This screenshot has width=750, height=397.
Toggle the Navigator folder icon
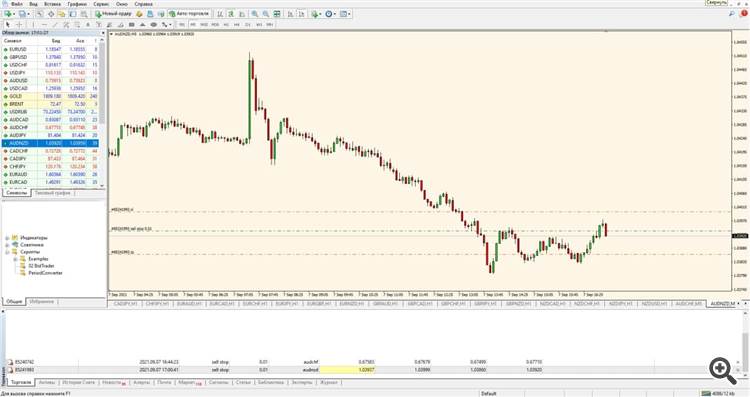pyautogui.click(x=61, y=14)
